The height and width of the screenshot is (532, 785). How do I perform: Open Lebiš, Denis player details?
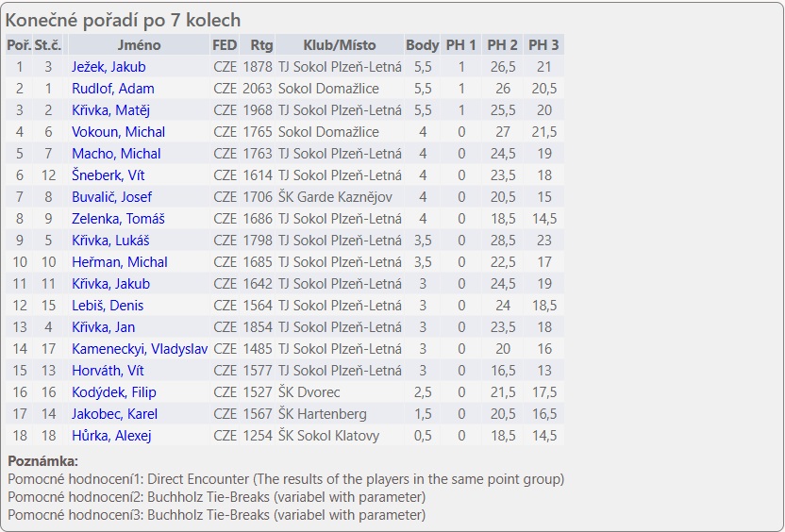tap(108, 306)
